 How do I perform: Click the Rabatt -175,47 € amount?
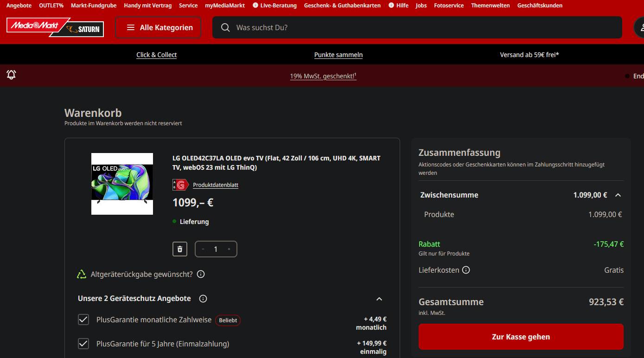pyautogui.click(x=609, y=244)
